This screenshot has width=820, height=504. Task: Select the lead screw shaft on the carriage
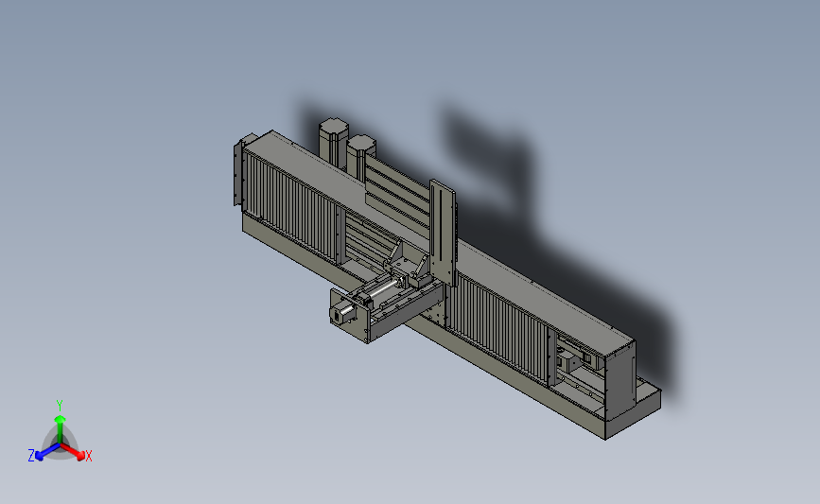pos(383,289)
